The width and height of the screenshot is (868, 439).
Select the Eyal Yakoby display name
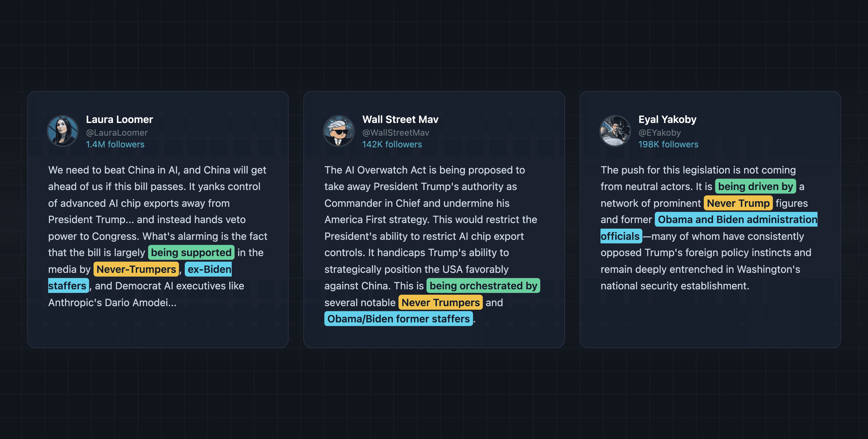click(x=667, y=119)
